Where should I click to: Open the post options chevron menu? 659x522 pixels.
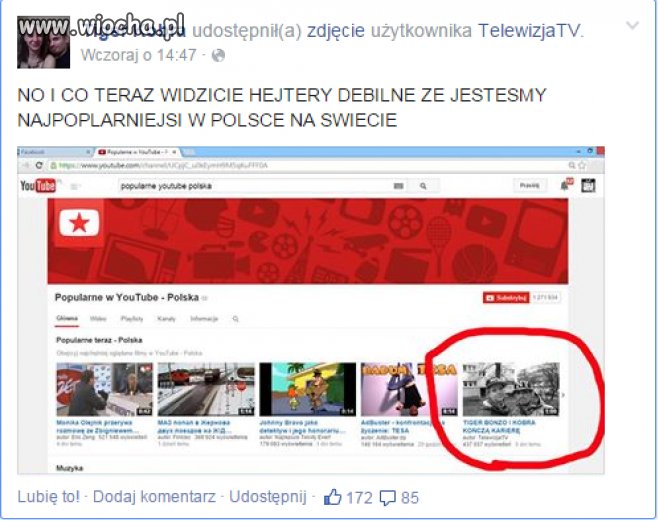pos(633,26)
